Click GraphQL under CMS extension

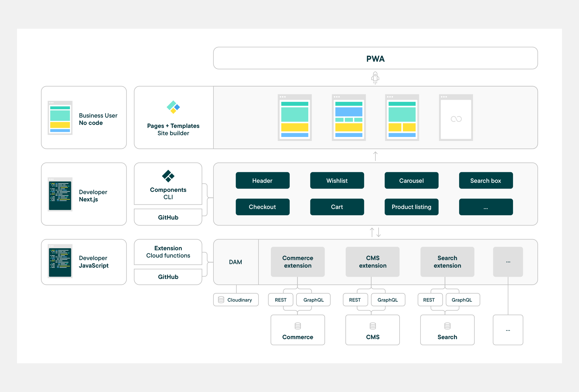(x=388, y=300)
